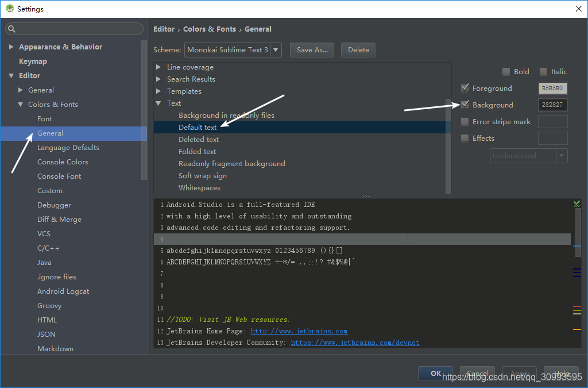Click the Save As... button
The image size is (588, 388).
click(x=312, y=50)
